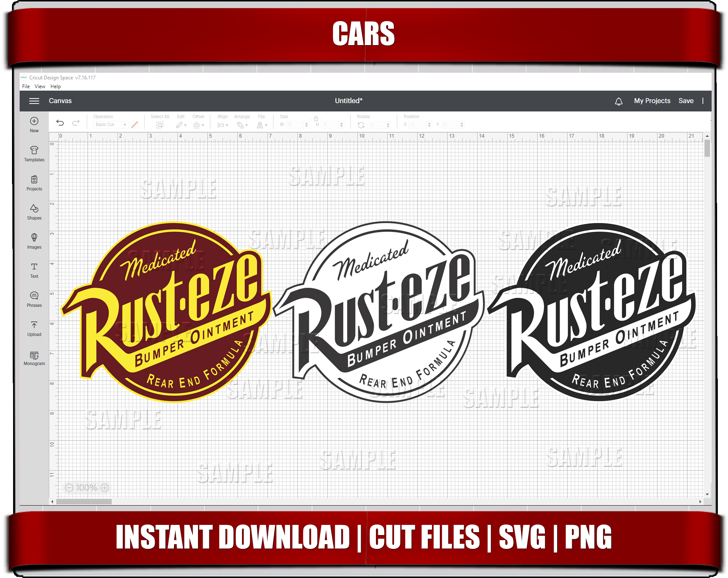Open the File menu
The image size is (728, 578).
pos(25,86)
